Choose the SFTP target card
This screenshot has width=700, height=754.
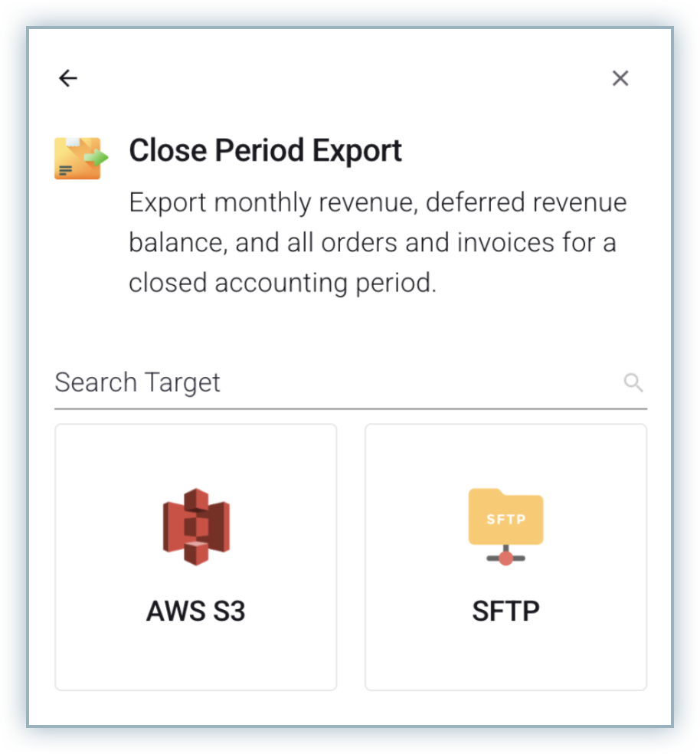pos(505,475)
